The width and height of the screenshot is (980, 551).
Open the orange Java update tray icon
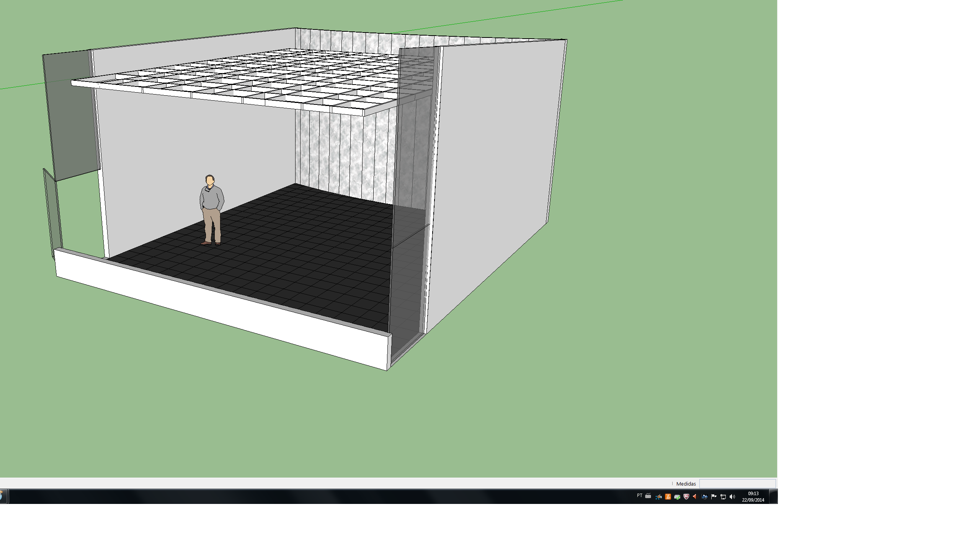[x=668, y=497]
